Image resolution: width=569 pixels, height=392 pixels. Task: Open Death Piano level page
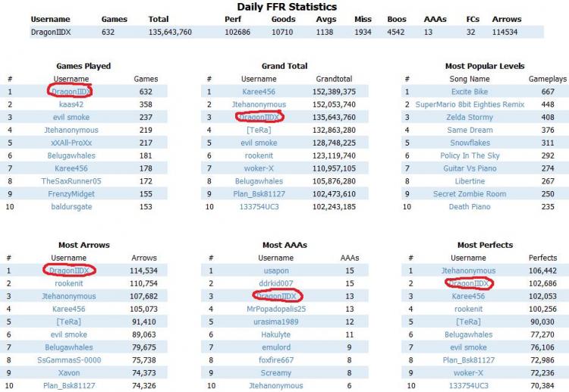click(470, 207)
